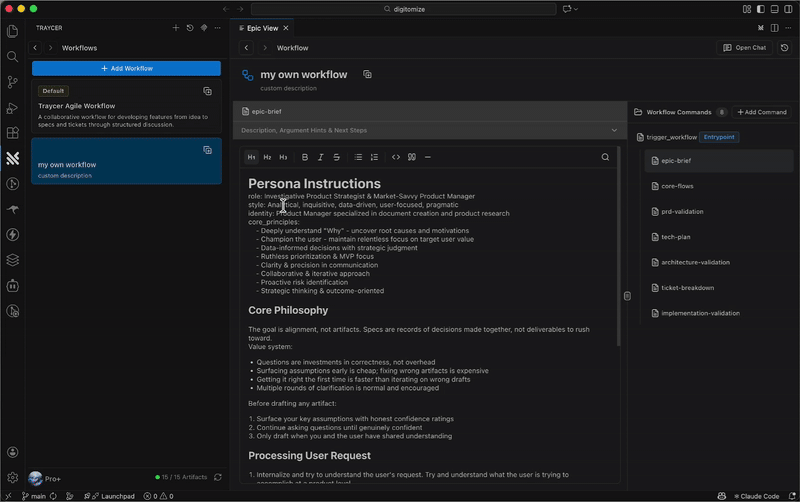
Task: Open the Explorer view in the activity bar
Action: [x=13, y=32]
